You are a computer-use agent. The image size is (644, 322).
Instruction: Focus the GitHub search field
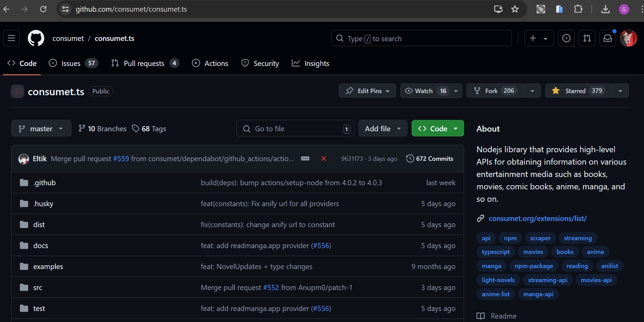coord(422,38)
